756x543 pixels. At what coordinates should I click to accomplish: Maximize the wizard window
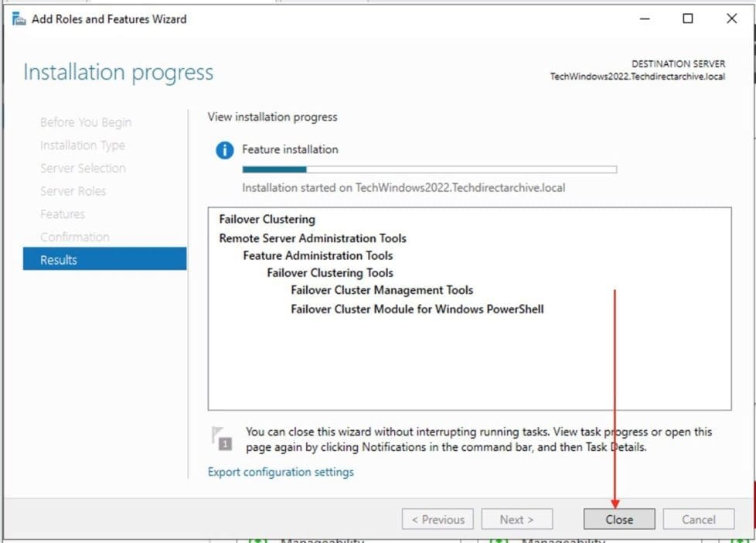[687, 19]
